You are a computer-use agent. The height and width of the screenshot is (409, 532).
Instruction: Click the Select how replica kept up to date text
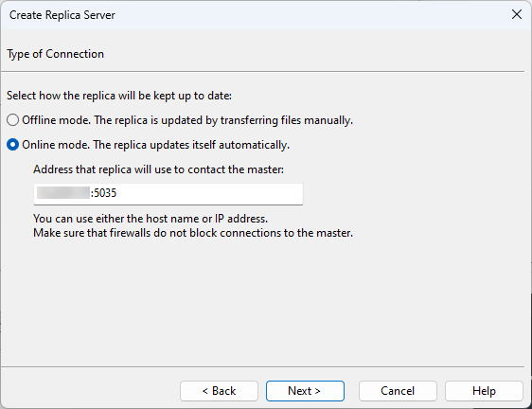click(x=119, y=96)
